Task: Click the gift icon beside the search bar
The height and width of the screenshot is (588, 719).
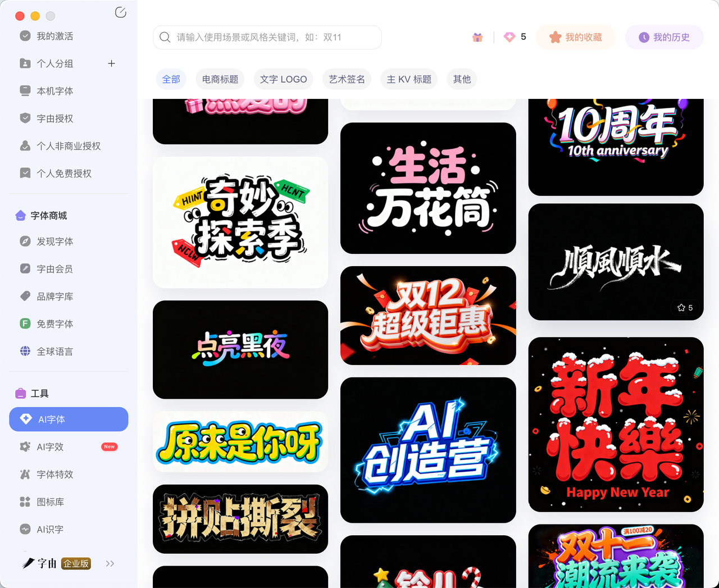Action: pos(477,37)
